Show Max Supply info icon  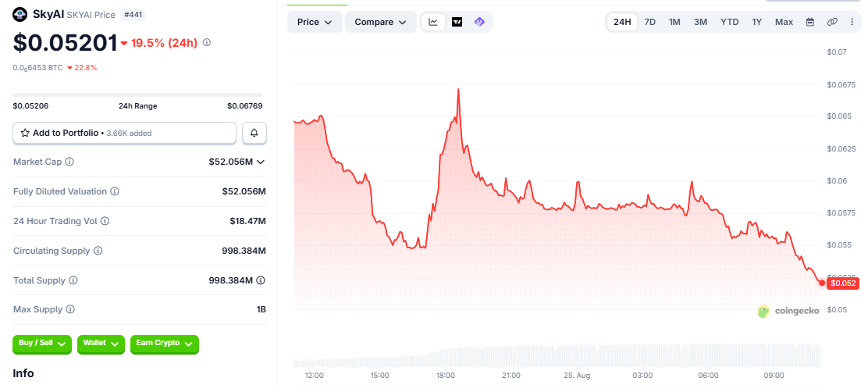tap(70, 310)
